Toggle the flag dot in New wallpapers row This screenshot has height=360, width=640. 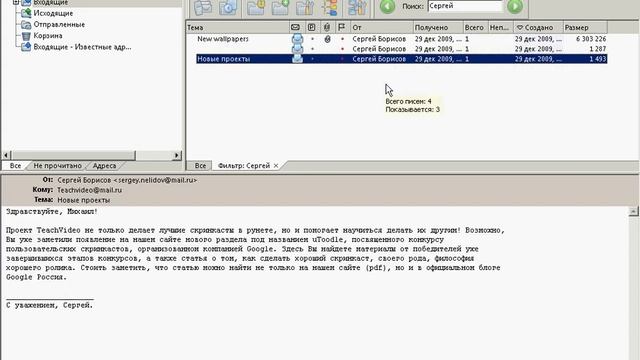(342, 39)
